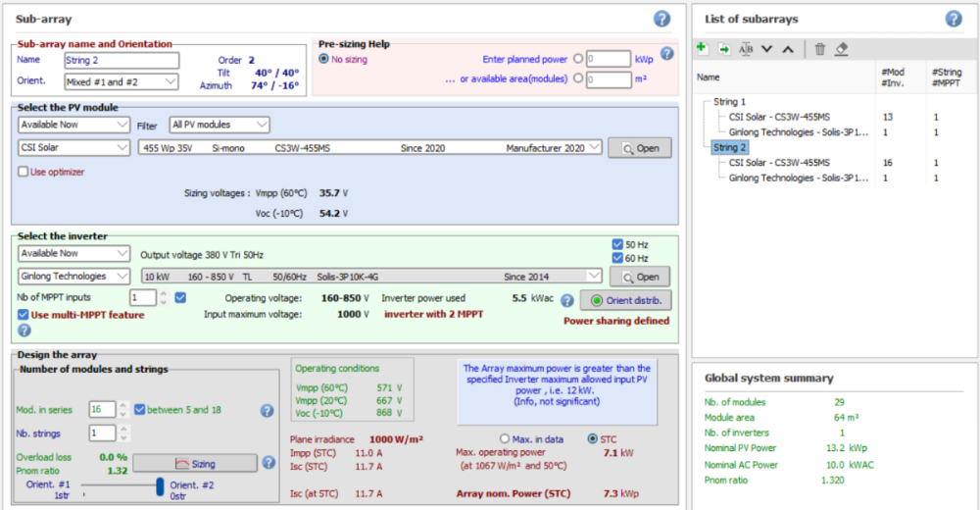Select String 1 in the subarray tree
The width and height of the screenshot is (980, 510).
point(730,102)
